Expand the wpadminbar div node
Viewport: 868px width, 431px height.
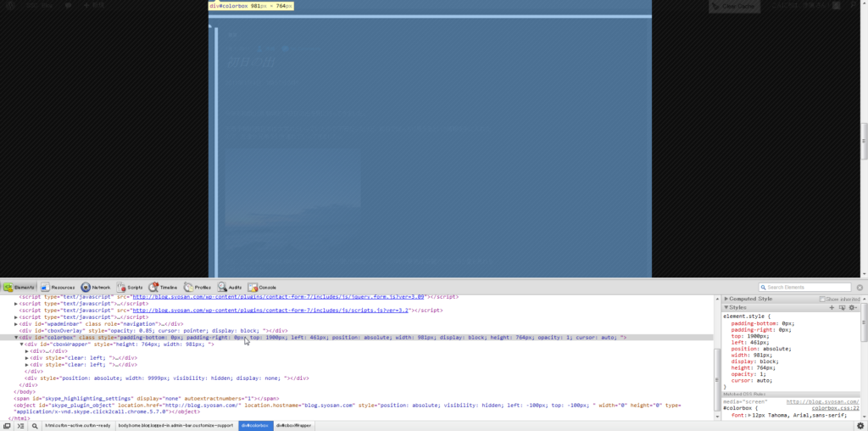click(16, 324)
